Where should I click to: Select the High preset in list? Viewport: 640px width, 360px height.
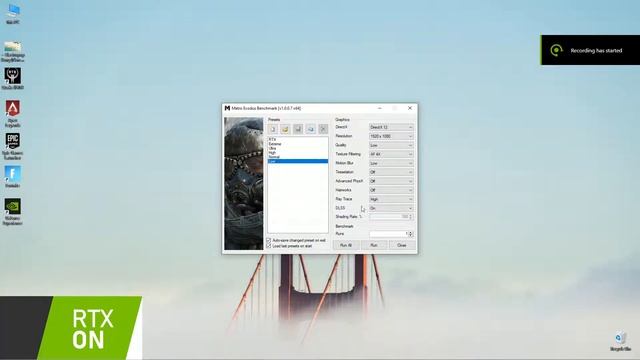[x=298, y=153]
